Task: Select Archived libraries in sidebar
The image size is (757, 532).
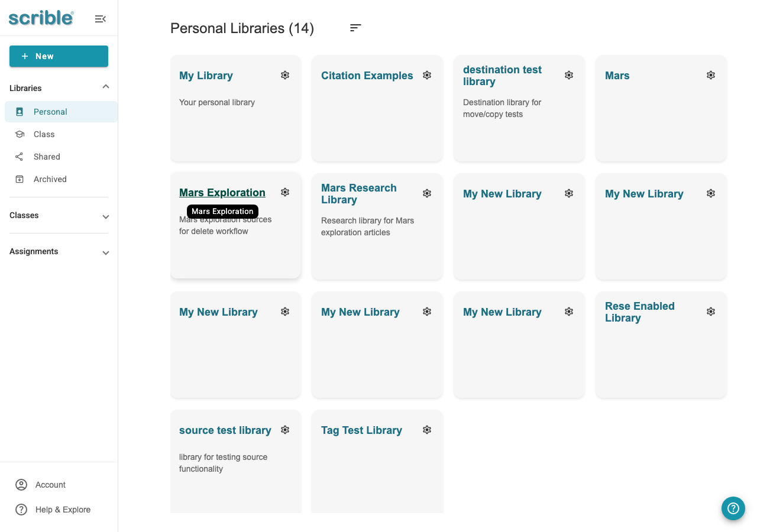Action: [x=61, y=179]
